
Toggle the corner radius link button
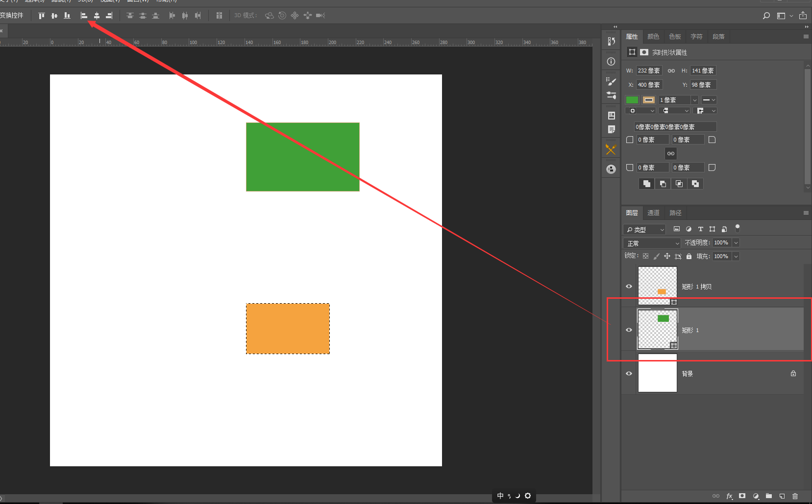click(x=671, y=154)
